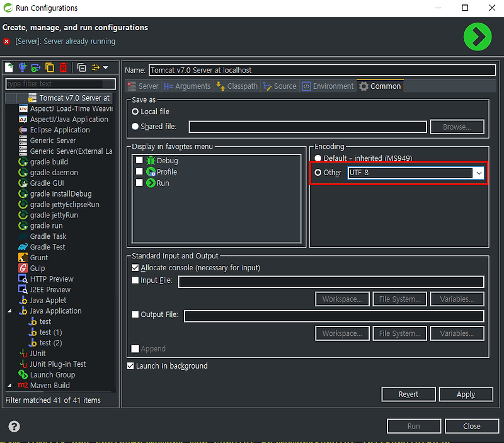
Task: Create a new launch configuration
Action: click(x=9, y=67)
